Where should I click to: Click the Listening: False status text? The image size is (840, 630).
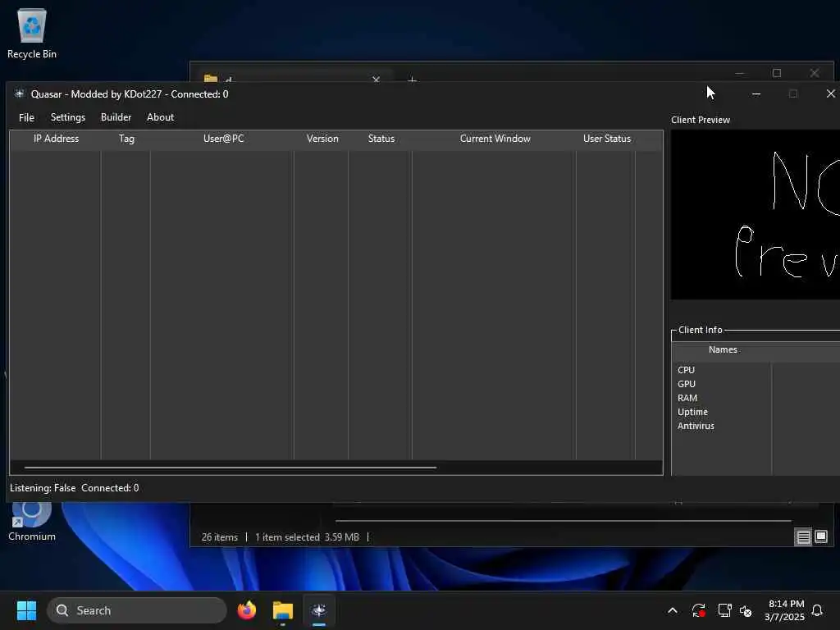43,488
